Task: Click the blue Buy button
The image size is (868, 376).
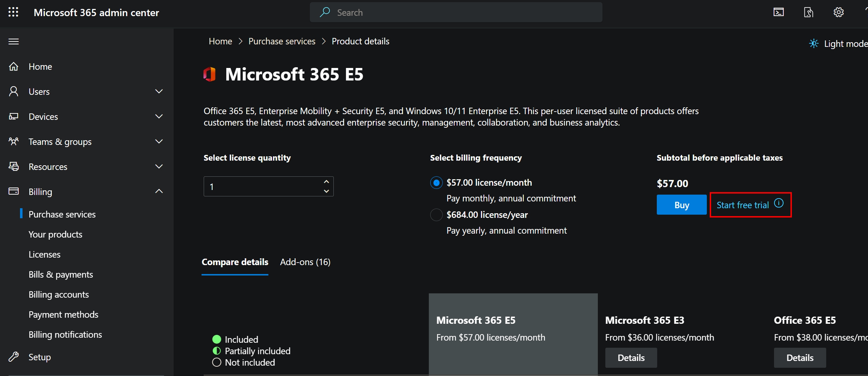Action: (681, 205)
